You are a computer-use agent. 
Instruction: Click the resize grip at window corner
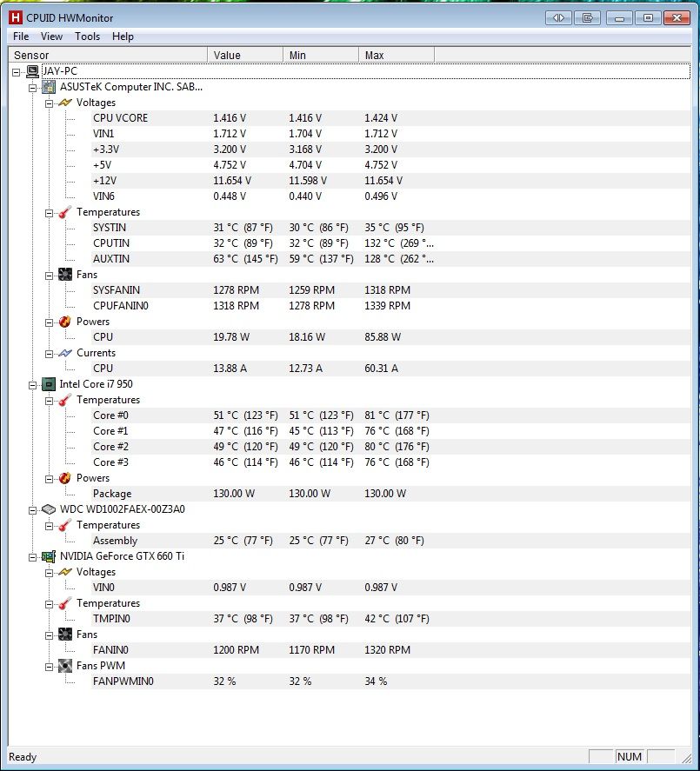685,758
